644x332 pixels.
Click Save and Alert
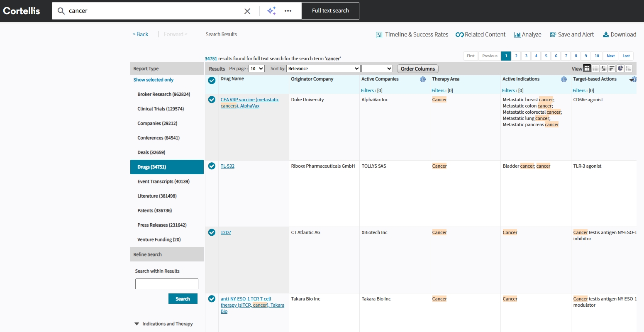(572, 34)
